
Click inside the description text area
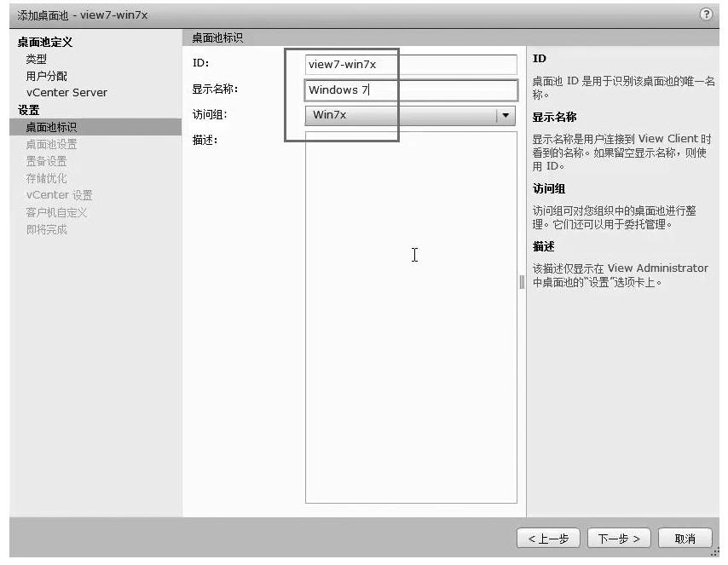click(411, 317)
